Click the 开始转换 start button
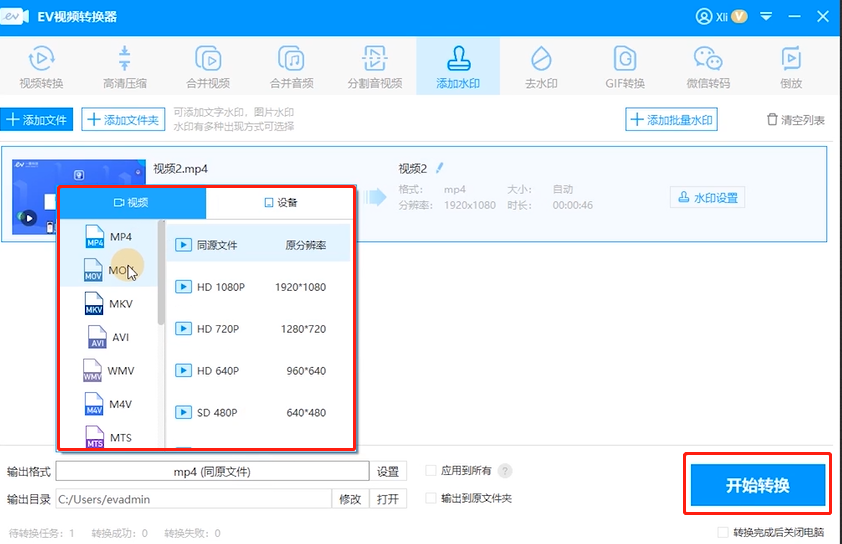 tap(757, 485)
